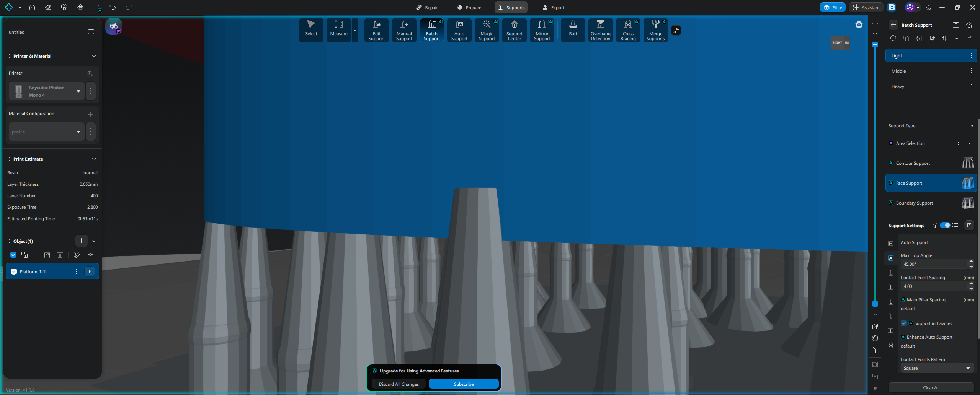The width and height of the screenshot is (980, 395).
Task: Uncheck Support in Cavities
Action: tap(904, 323)
